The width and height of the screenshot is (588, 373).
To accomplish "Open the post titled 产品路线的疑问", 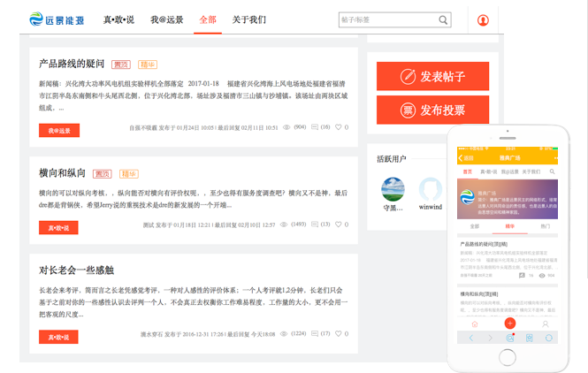I will 72,64.
